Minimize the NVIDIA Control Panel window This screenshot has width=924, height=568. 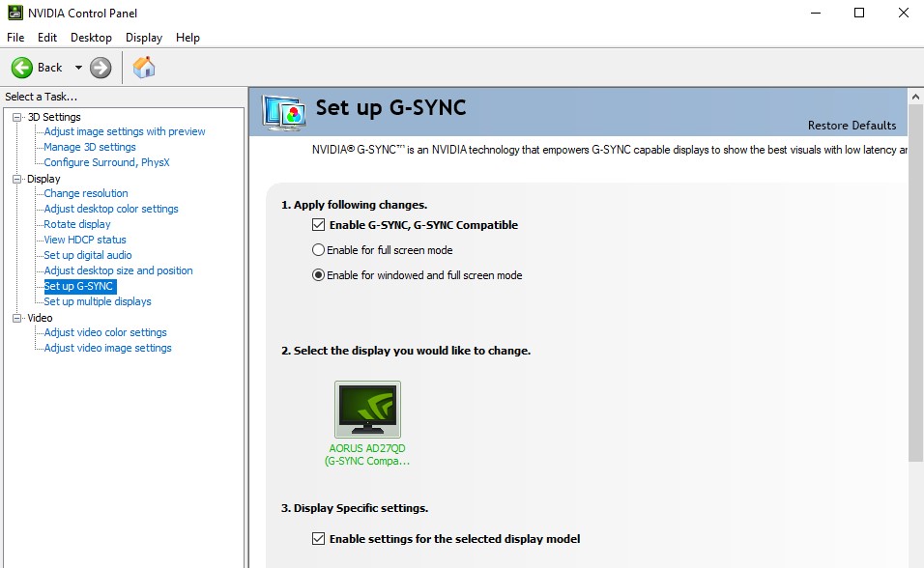tap(815, 14)
